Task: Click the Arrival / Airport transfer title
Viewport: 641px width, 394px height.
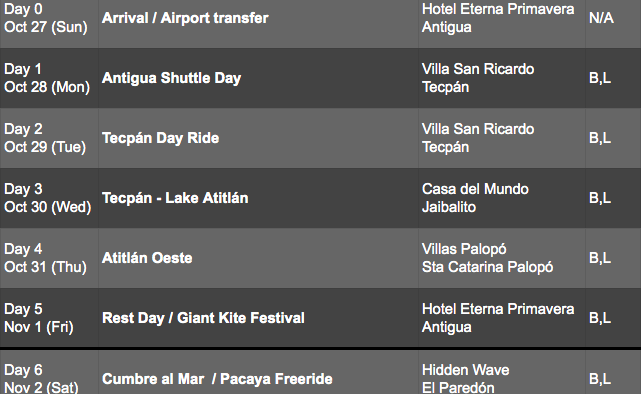Action: (x=185, y=18)
